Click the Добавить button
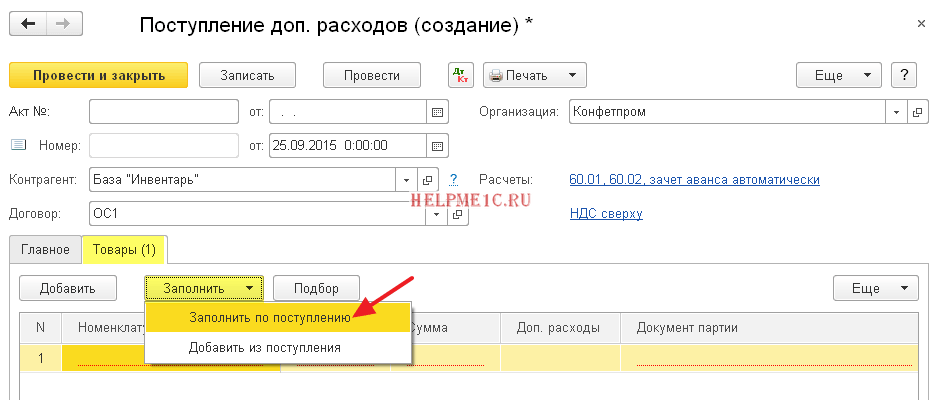 67,288
